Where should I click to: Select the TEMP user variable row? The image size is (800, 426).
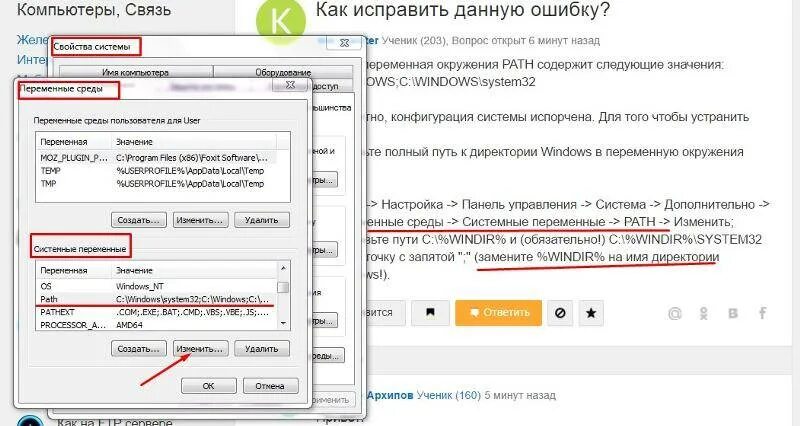pos(157,170)
